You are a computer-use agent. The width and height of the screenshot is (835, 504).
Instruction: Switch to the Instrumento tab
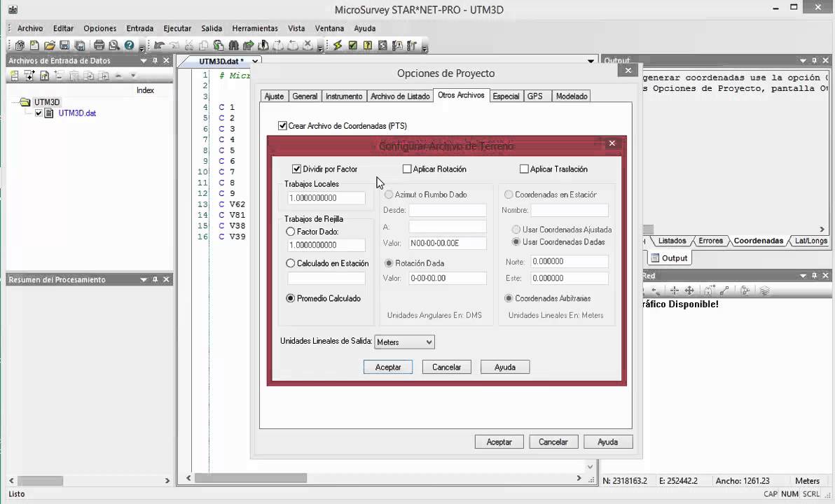click(344, 97)
